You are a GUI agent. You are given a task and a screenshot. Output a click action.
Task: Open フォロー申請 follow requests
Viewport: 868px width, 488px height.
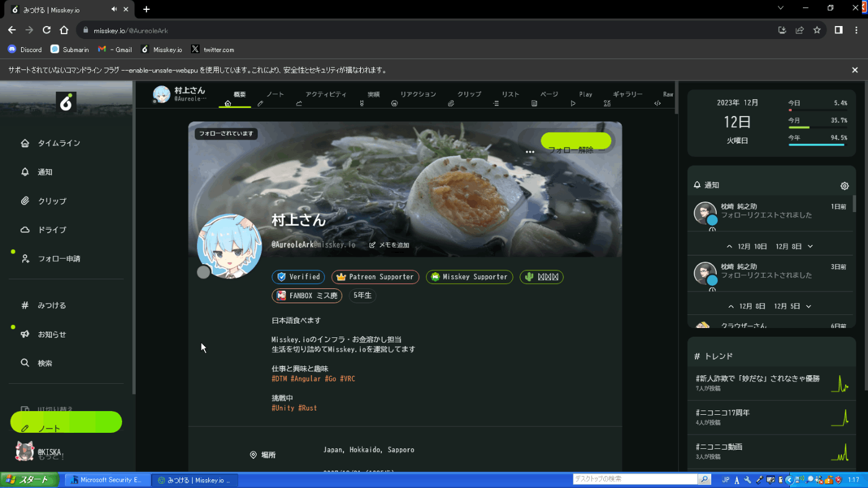(51, 259)
